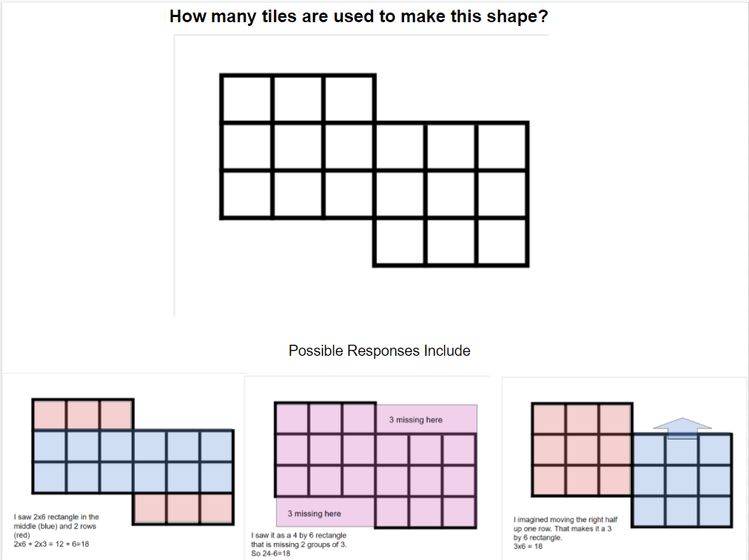749x560 pixels.
Task: Click the "3x6 = 18" equation line
Action: click(527, 547)
